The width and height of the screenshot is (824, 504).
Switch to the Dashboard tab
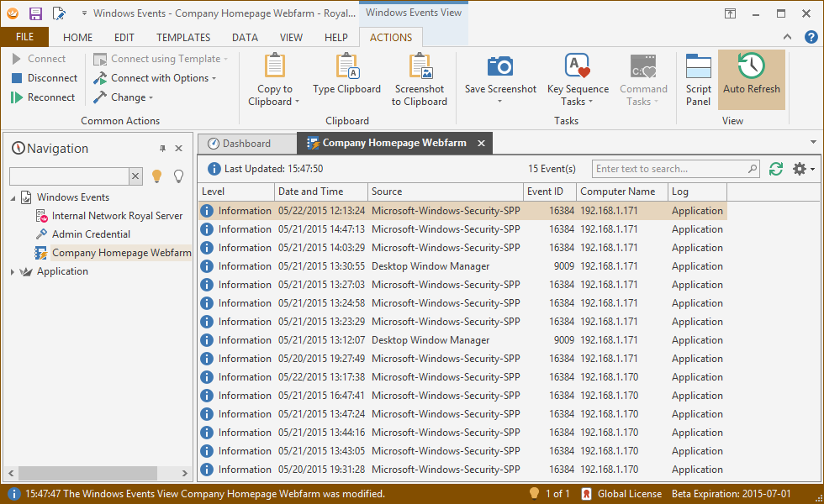[246, 144]
